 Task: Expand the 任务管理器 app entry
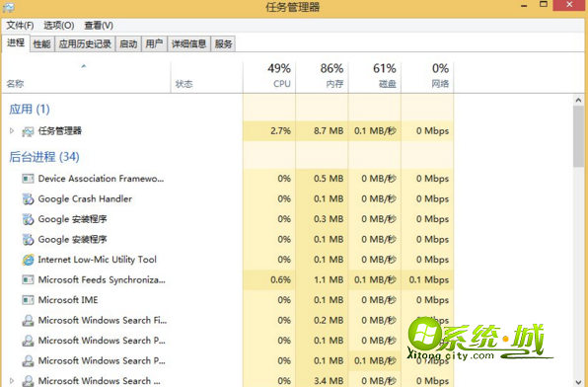(12, 130)
